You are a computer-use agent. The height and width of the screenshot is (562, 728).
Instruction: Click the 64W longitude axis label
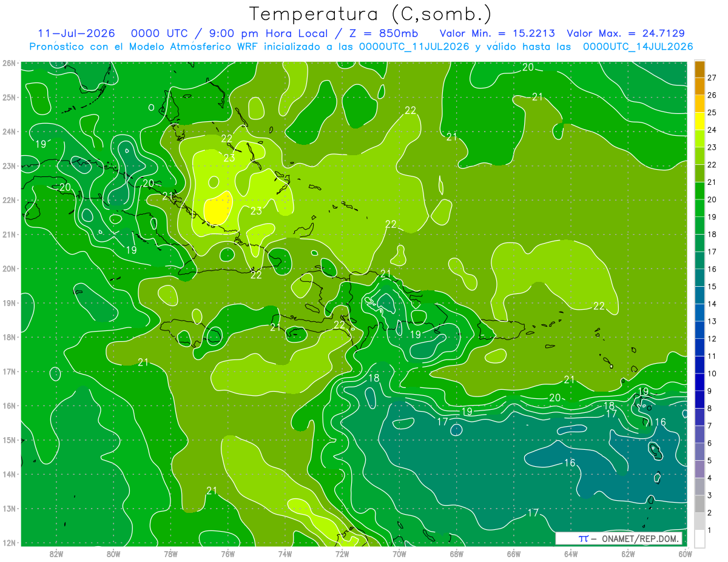(x=571, y=553)
